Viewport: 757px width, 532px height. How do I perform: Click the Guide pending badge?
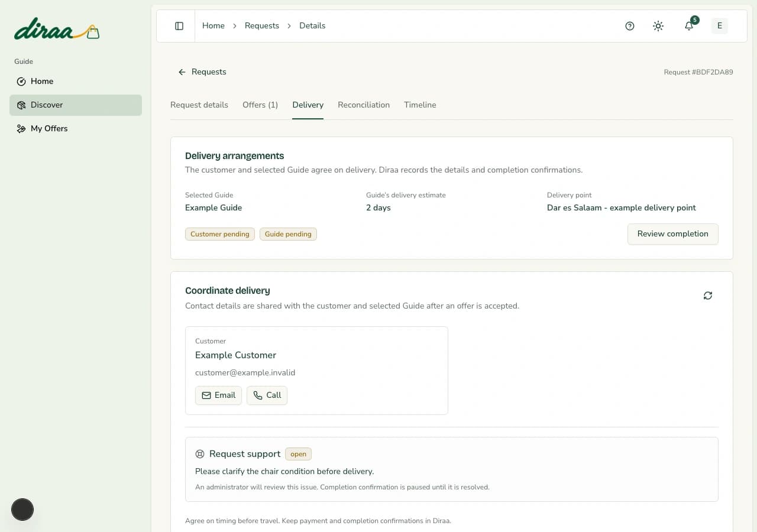(288, 234)
